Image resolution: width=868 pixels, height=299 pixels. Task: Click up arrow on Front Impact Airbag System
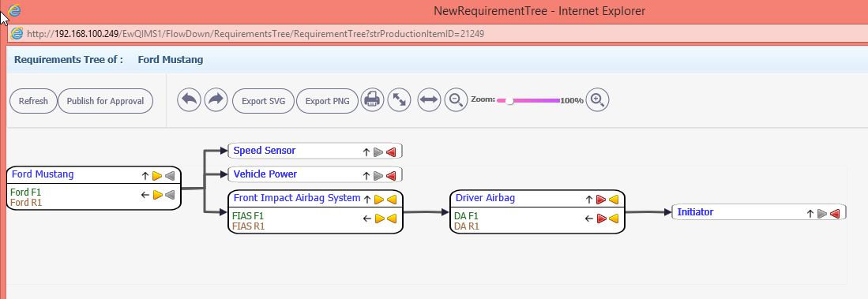[x=366, y=200]
